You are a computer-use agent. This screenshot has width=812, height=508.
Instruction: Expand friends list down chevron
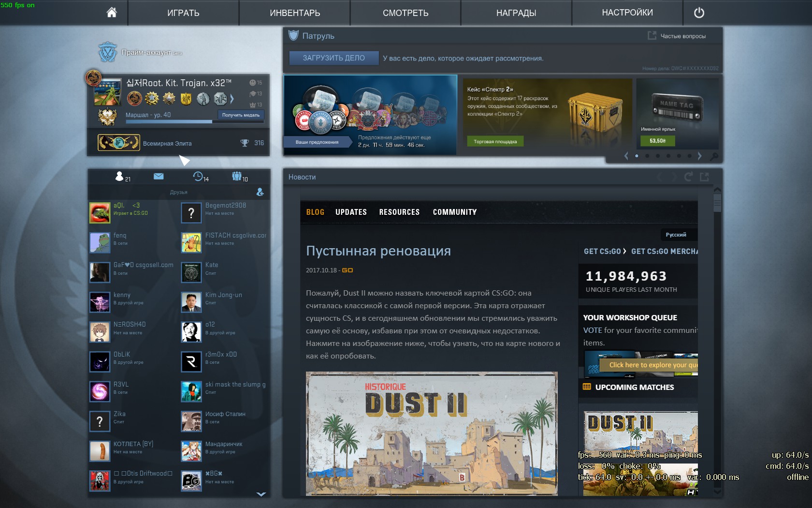pos(261,494)
